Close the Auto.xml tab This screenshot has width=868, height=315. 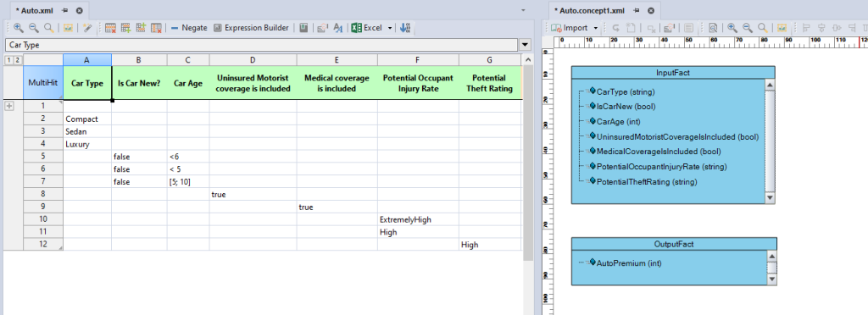pos(79,10)
